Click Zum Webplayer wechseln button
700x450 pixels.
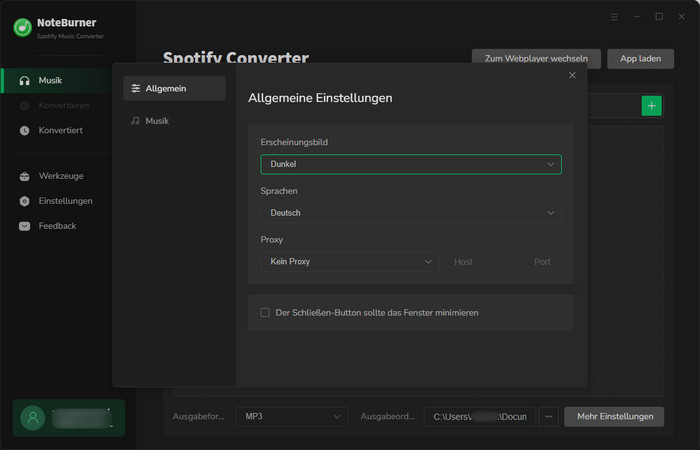point(536,58)
